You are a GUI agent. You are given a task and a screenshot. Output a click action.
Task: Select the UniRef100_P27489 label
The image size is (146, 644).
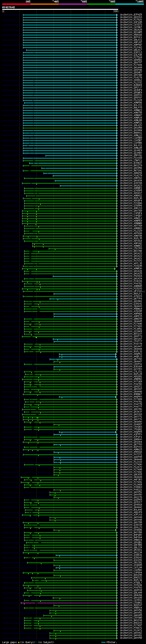point(131,399)
